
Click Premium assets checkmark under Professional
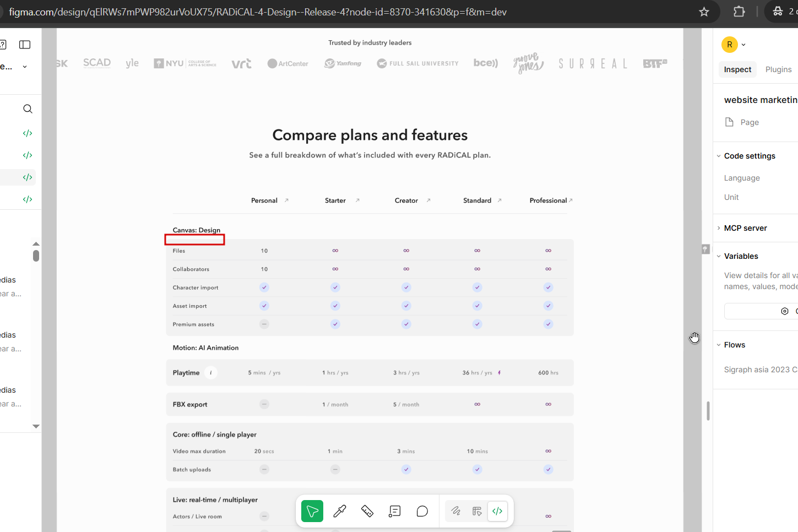tap(549, 324)
